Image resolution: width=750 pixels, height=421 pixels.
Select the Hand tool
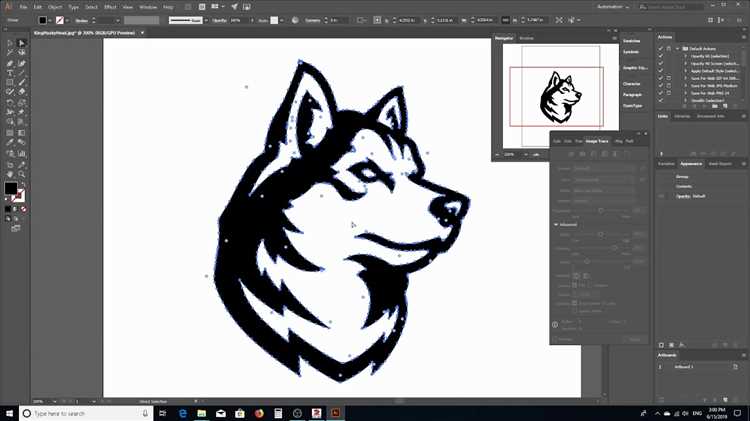coord(10,173)
